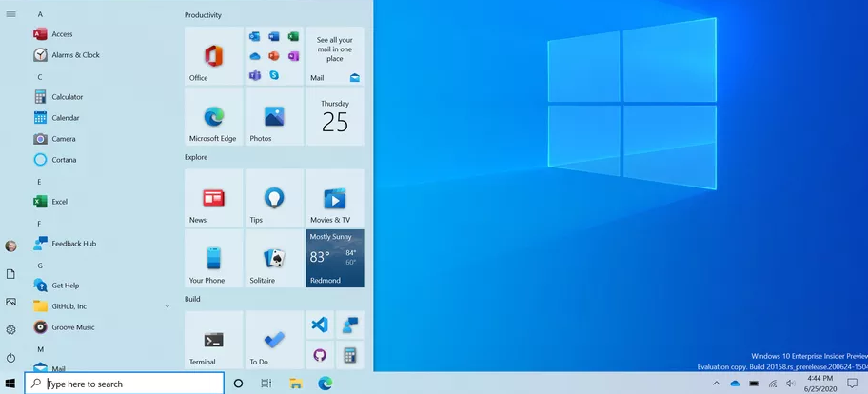Open PowerPoint in the Office folder tile
The height and width of the screenshot is (394, 868).
(274, 56)
